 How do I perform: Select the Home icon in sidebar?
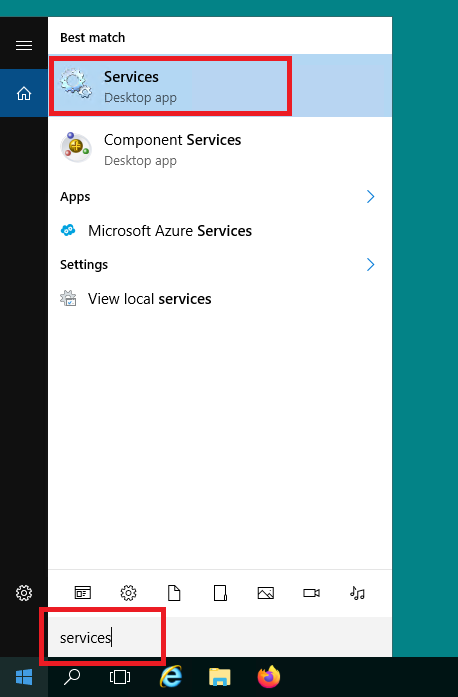click(x=24, y=93)
